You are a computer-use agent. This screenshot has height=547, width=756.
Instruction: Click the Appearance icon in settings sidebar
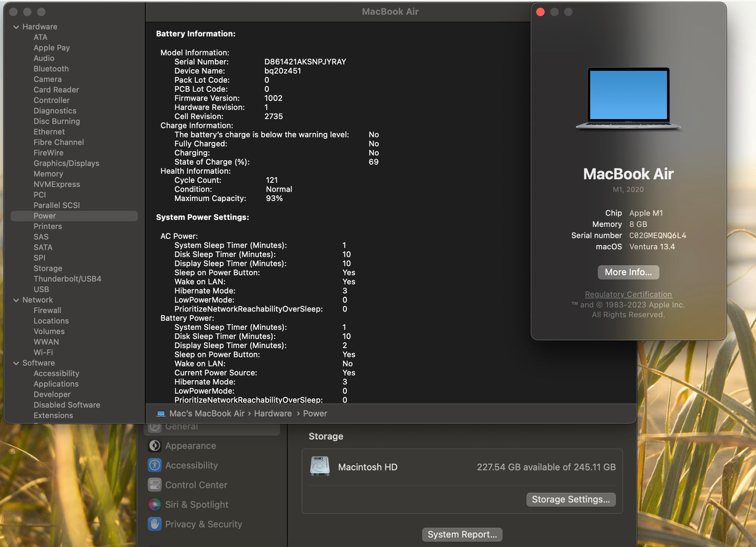pyautogui.click(x=154, y=446)
